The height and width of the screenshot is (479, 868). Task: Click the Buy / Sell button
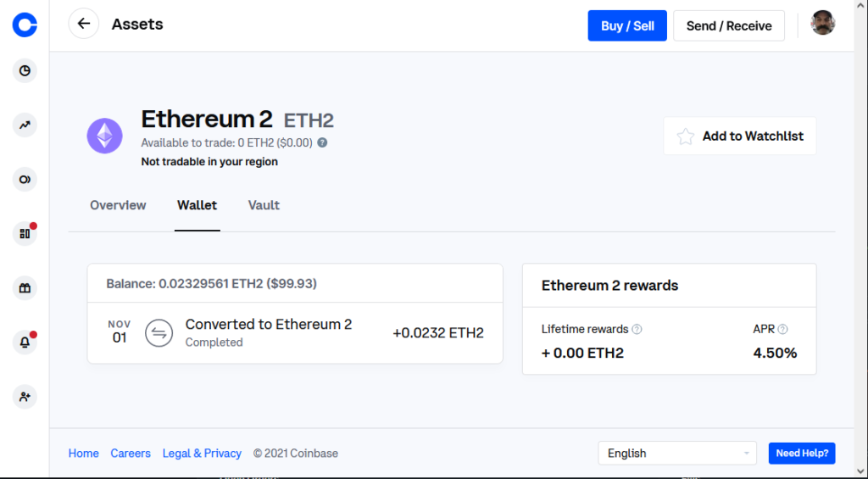(627, 25)
